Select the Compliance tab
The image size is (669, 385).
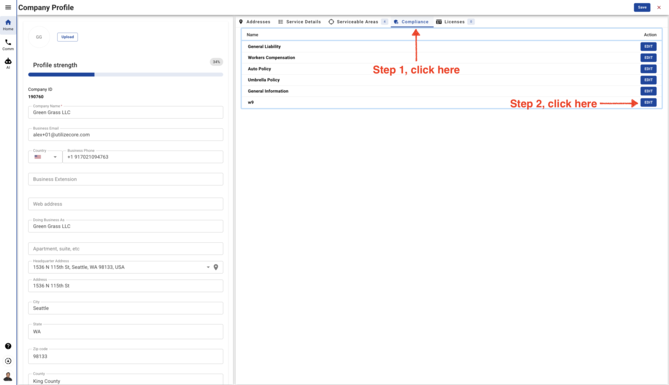click(x=411, y=22)
